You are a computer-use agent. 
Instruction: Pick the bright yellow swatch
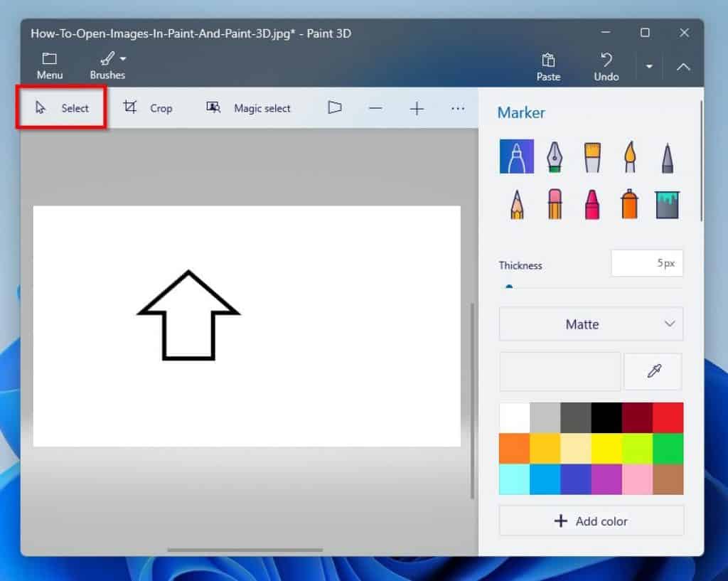click(606, 448)
